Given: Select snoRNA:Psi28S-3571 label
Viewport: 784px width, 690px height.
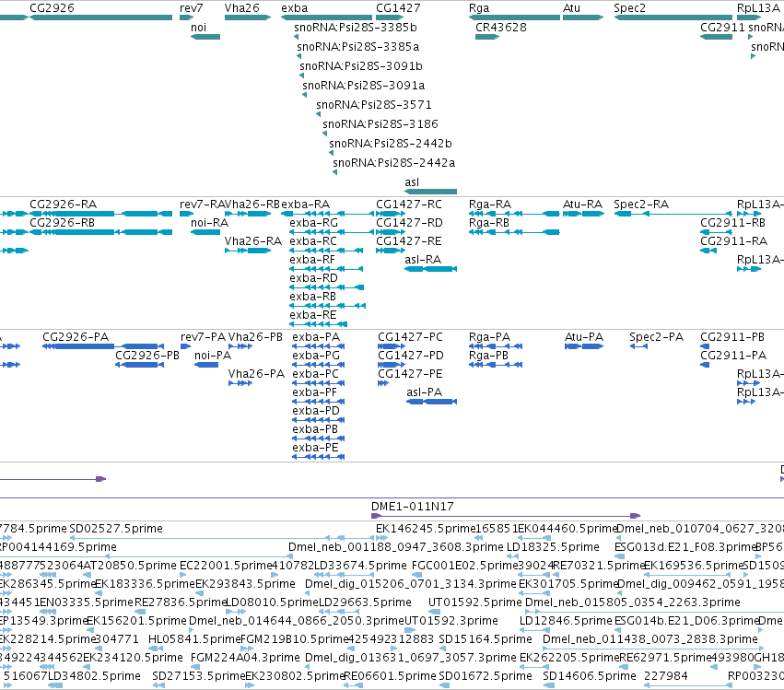Looking at the screenshot, I should pos(374,105).
